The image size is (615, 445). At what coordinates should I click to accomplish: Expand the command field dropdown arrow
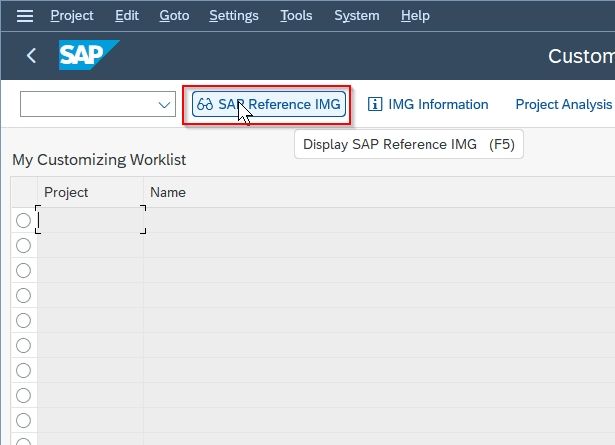coord(164,105)
